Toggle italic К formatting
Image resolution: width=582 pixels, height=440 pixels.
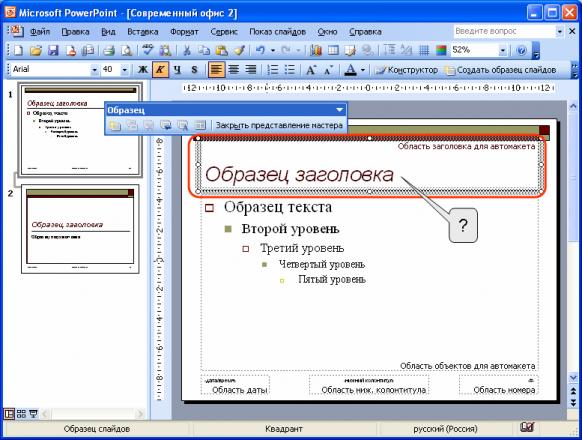(160, 69)
